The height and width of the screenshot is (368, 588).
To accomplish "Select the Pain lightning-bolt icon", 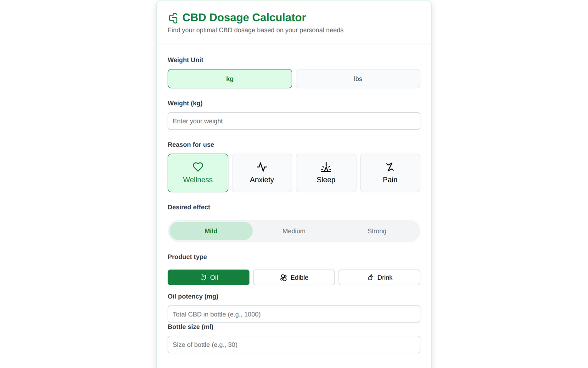I will tap(390, 167).
